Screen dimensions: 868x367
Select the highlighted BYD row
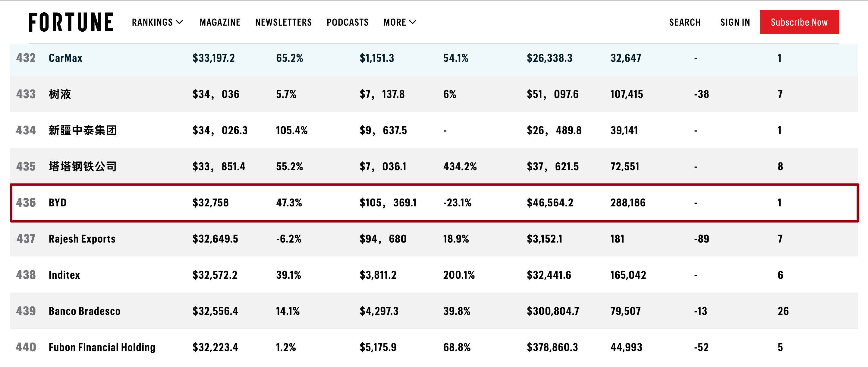pos(434,202)
